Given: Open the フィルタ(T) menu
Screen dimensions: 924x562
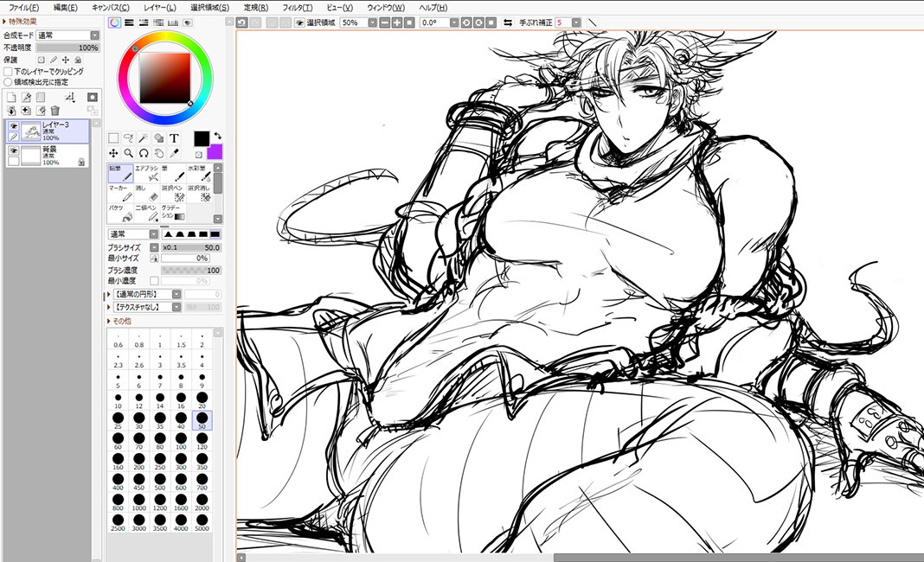Looking at the screenshot, I should coord(297,8).
